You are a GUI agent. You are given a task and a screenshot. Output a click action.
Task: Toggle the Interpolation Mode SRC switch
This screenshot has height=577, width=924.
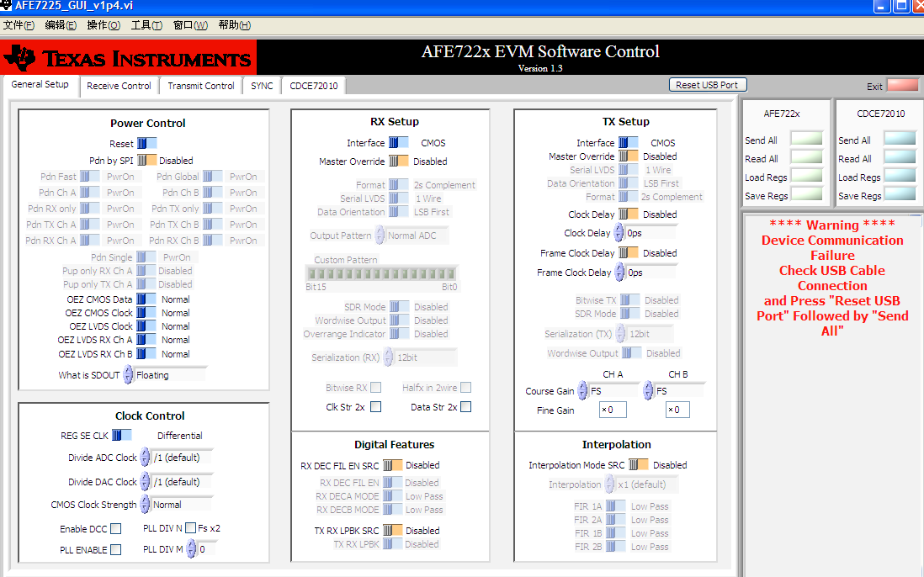[638, 464]
